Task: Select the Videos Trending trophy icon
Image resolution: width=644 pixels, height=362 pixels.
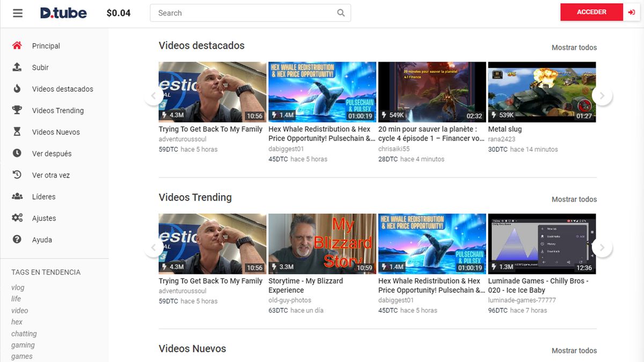Action: click(x=18, y=110)
